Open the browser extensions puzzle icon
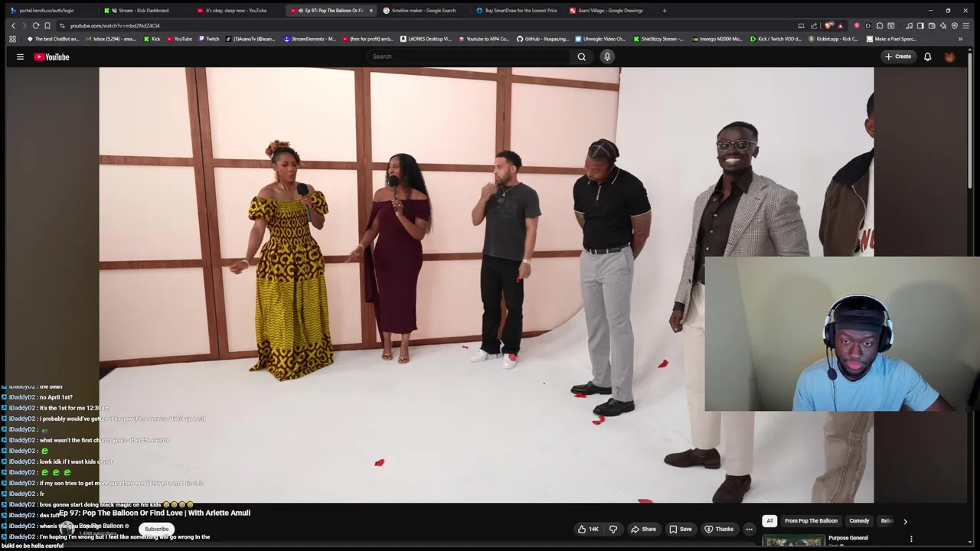Viewport: 980px width, 551px height. tap(880, 25)
